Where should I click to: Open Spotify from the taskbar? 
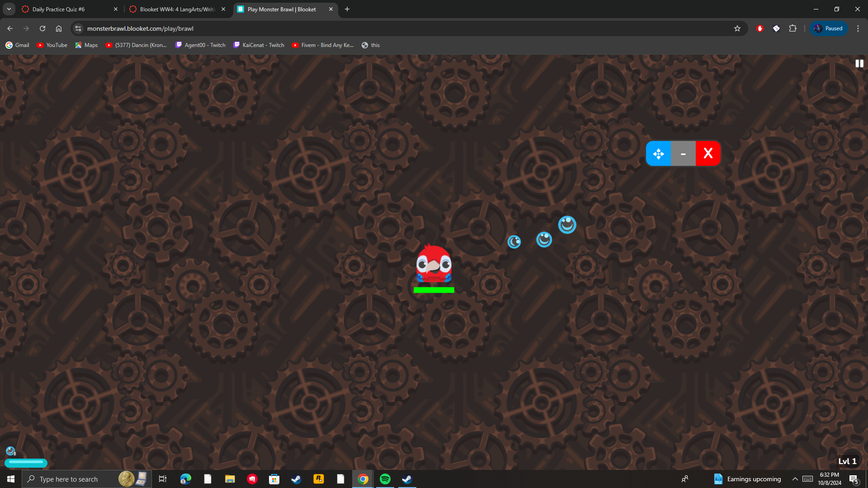pyautogui.click(x=385, y=479)
